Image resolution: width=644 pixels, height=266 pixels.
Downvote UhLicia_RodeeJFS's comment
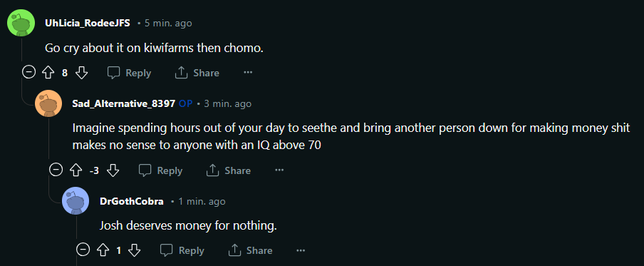pos(82,73)
